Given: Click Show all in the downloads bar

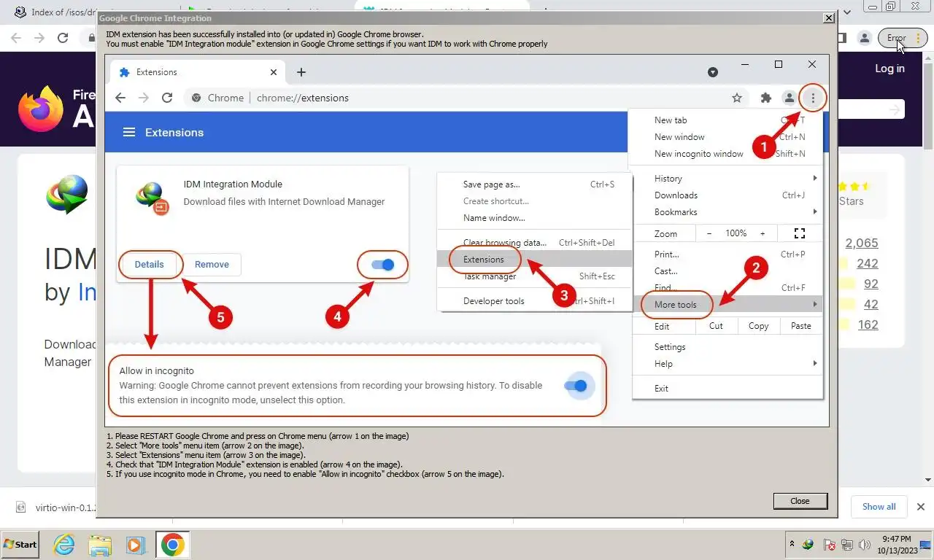Looking at the screenshot, I should tap(879, 507).
